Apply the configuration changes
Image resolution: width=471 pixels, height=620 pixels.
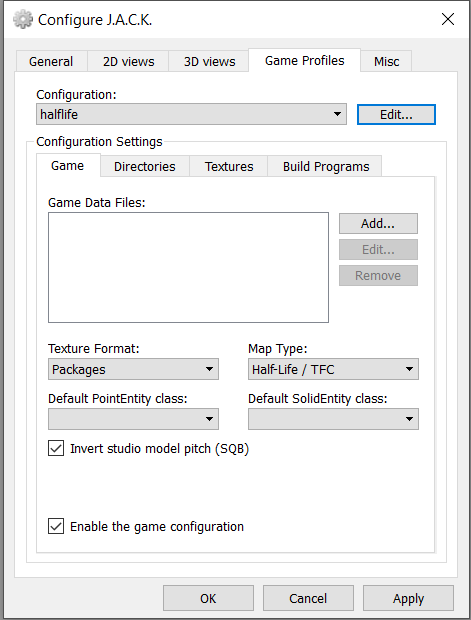tap(408, 598)
